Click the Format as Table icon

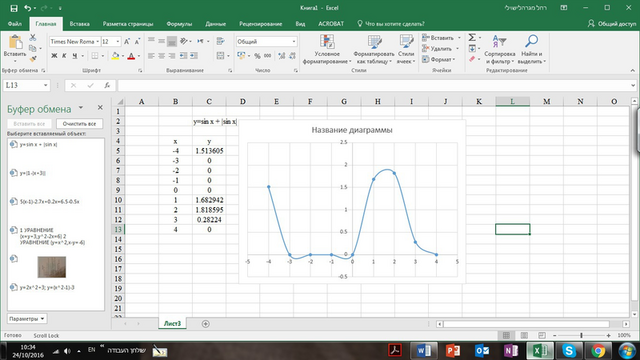374,42
